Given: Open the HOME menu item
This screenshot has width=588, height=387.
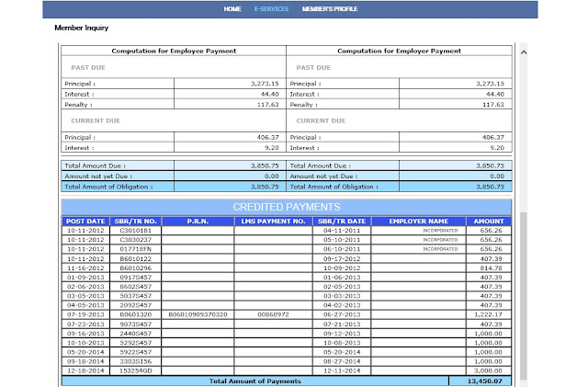Looking at the screenshot, I should (x=232, y=9).
